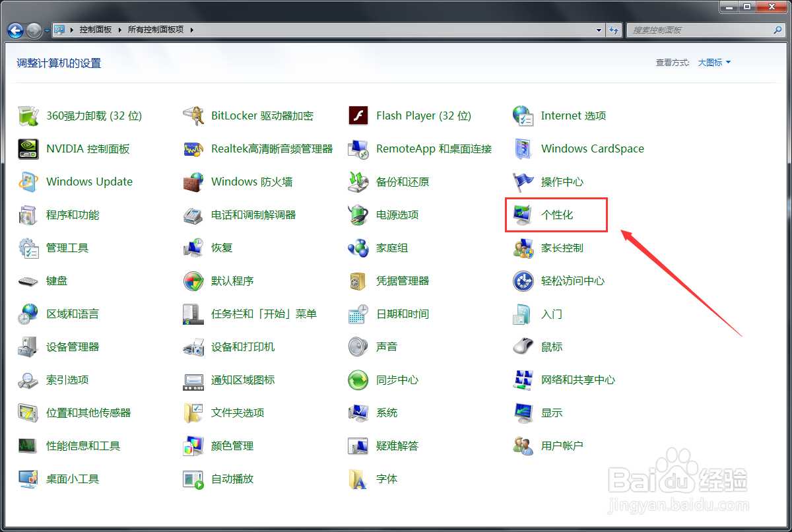792x532 pixels.
Task: Click the 自动播放 link
Action: [x=232, y=479]
